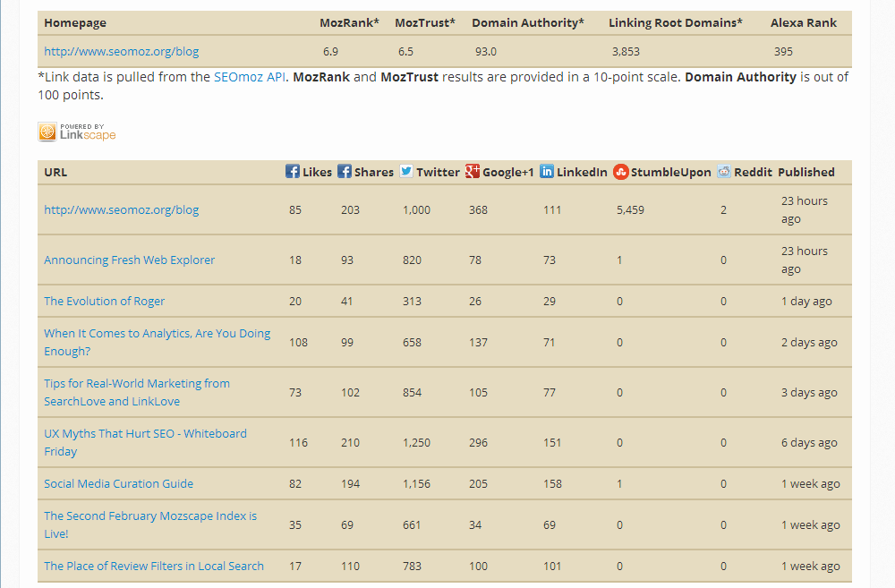
Task: Click the LinkedIn column icon
Action: (547, 171)
